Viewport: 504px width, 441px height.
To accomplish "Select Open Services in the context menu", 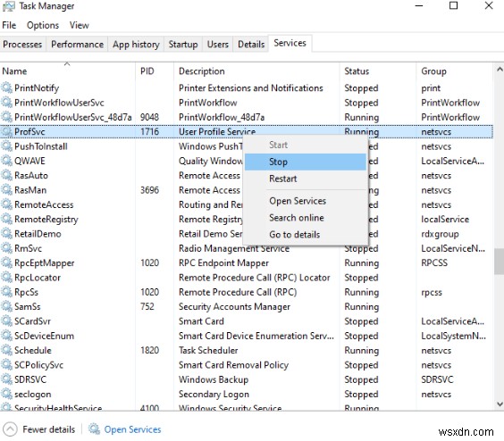I will pos(306,201).
